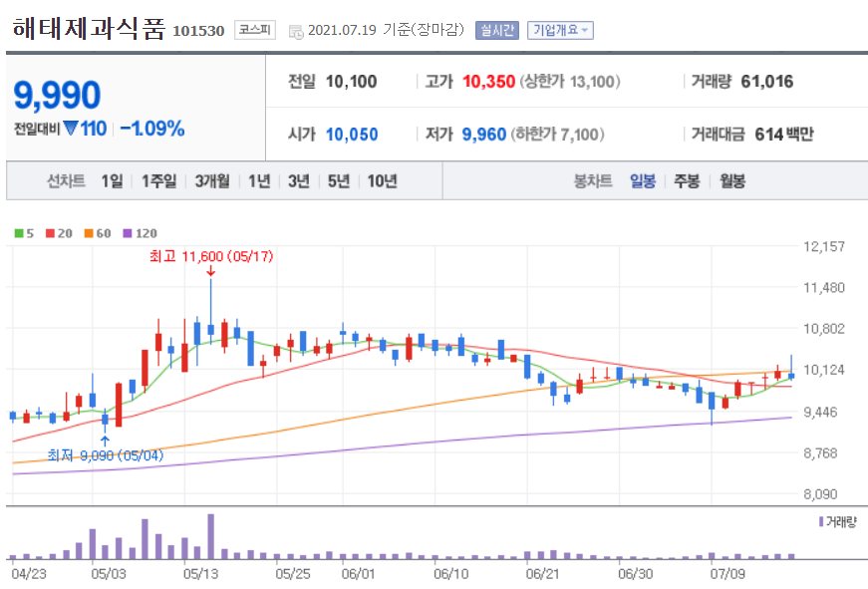This screenshot has height=589, width=868.
Task: Click the 전일 value 10,100
Action: [x=351, y=82]
